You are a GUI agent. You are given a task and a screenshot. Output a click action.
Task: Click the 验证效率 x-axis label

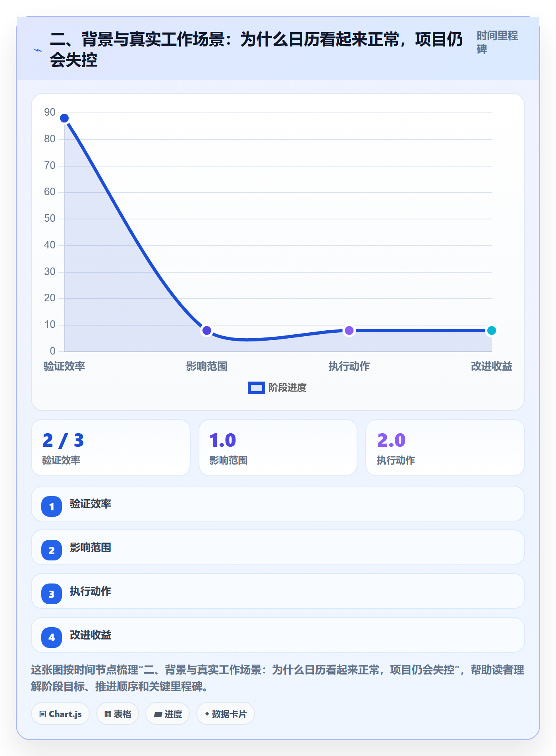64,366
